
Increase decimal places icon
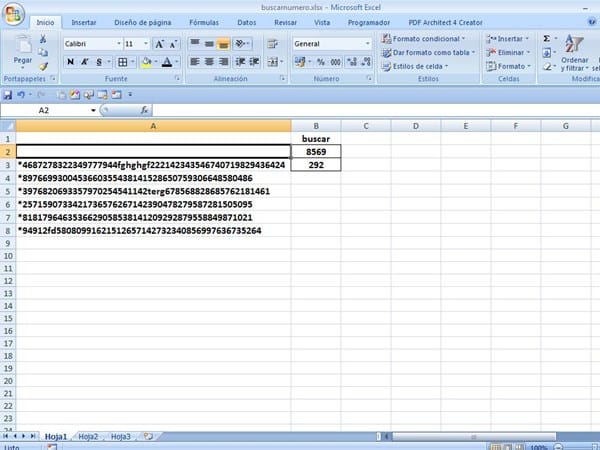(352, 62)
